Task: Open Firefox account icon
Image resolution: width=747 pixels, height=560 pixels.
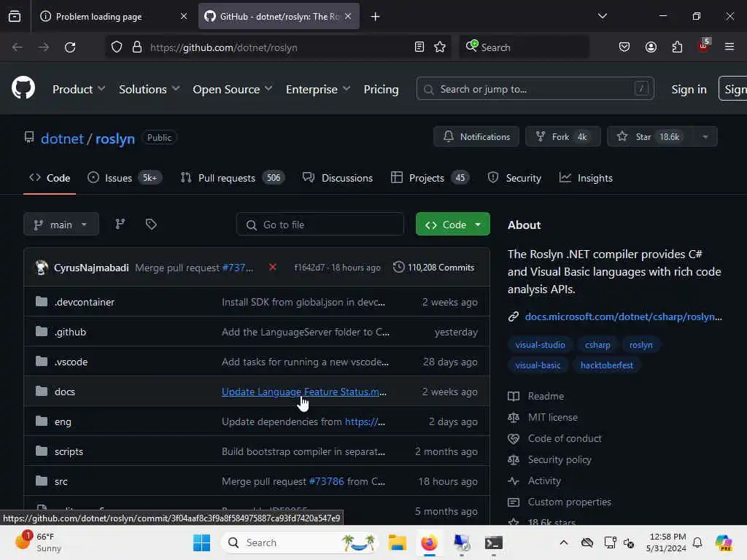Action: click(651, 47)
